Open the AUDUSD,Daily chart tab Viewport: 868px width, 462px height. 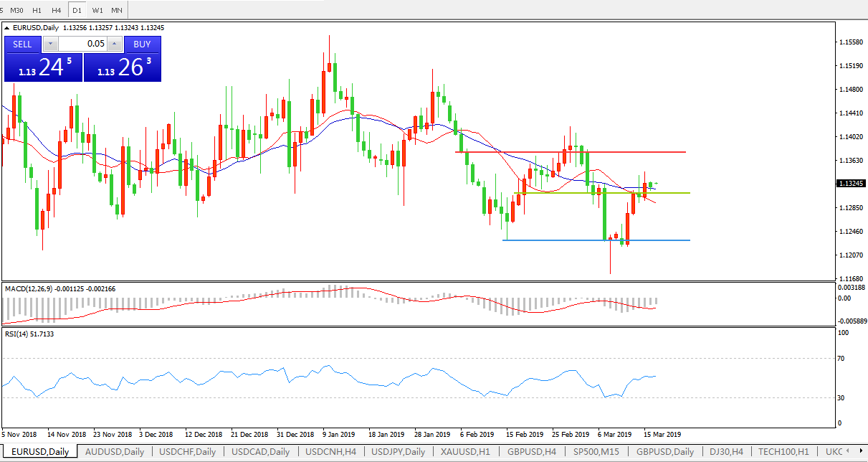tap(115, 452)
